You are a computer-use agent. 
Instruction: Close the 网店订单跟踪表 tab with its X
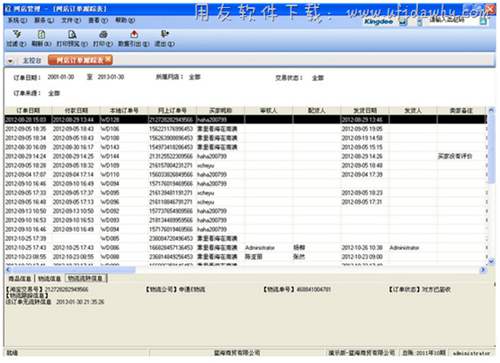pos(108,59)
